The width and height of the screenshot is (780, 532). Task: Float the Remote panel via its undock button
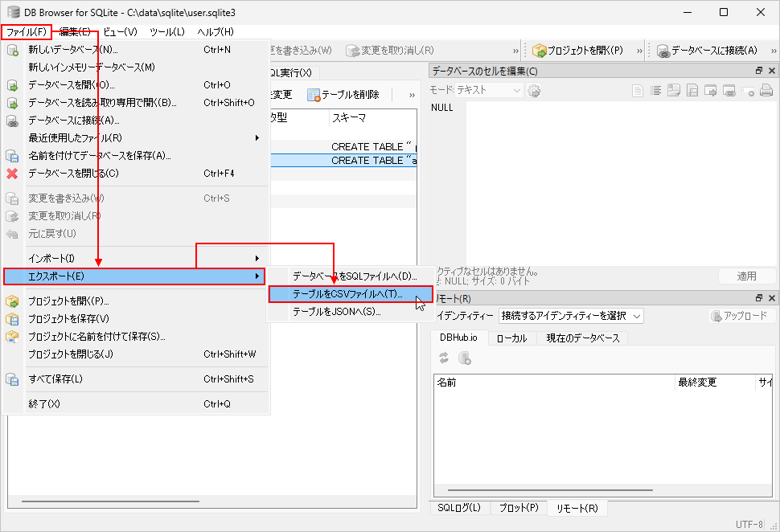[x=758, y=299]
